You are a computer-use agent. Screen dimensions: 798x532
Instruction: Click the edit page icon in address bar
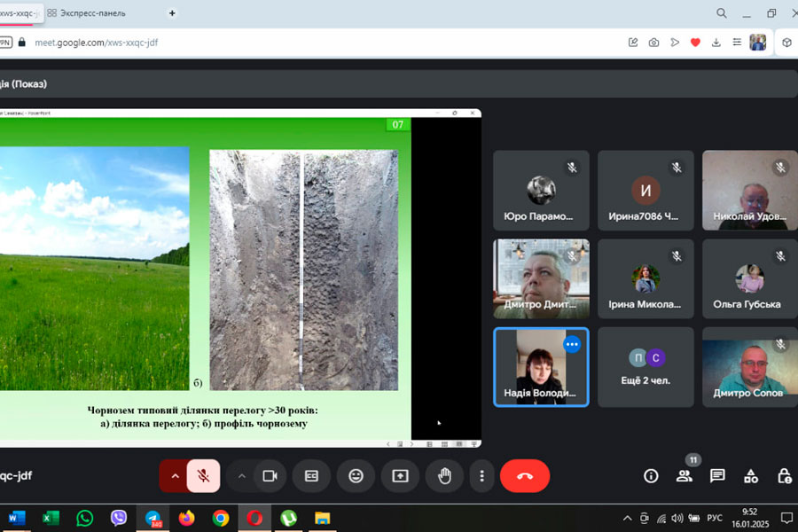pyautogui.click(x=633, y=43)
